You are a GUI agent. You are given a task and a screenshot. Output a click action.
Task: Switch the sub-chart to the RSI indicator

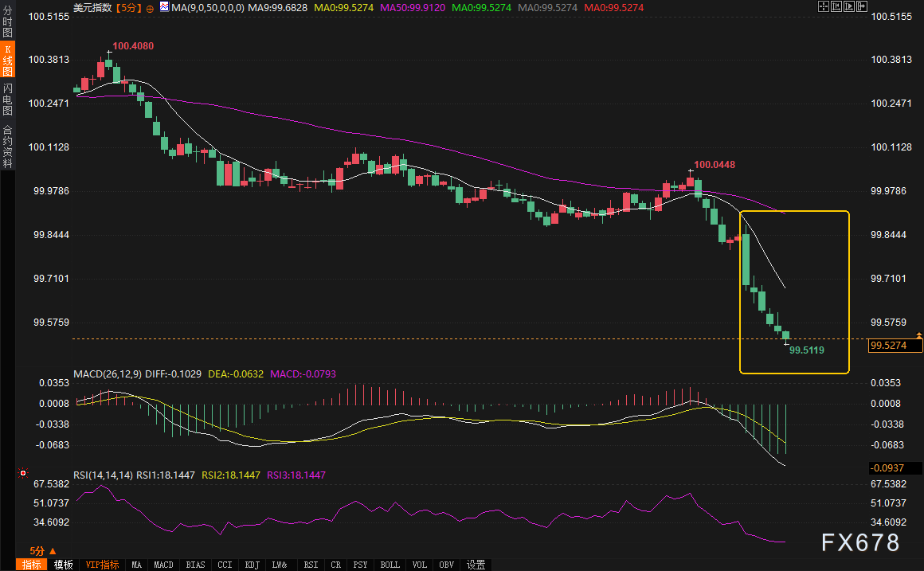point(311,565)
